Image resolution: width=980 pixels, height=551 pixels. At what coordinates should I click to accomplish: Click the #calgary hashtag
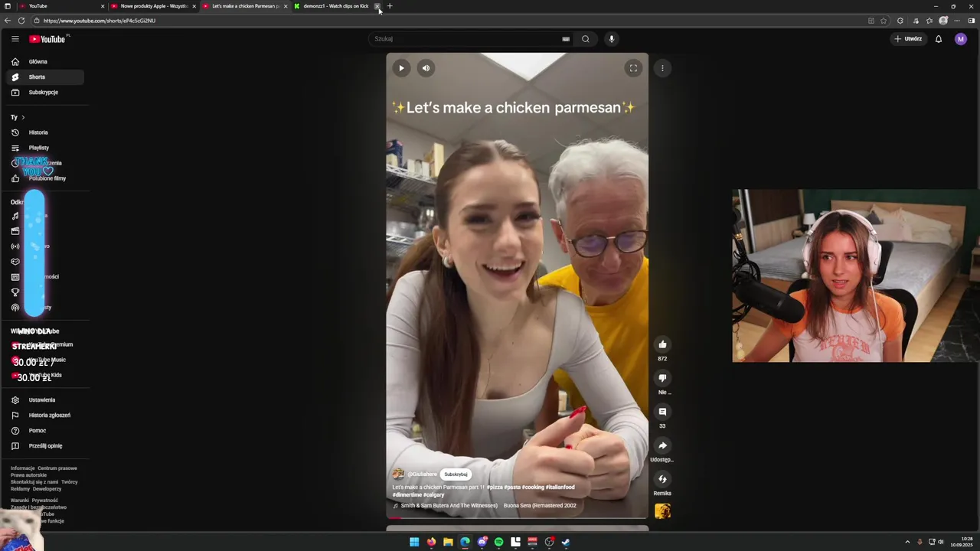pyautogui.click(x=433, y=495)
